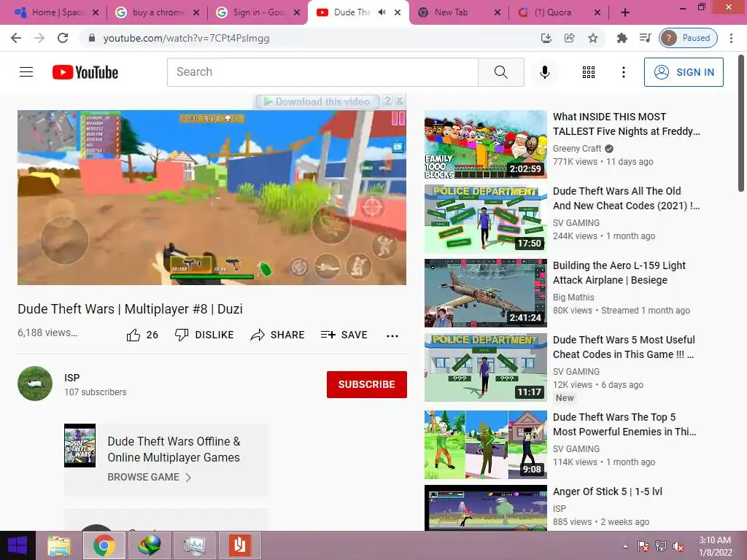
Task: Show hidden system tray icons
Action: [x=625, y=546]
